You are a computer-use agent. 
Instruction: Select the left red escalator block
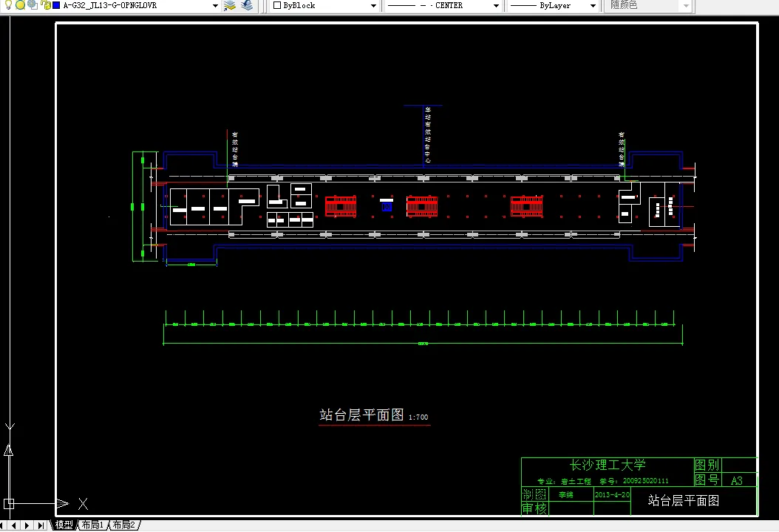coord(341,206)
